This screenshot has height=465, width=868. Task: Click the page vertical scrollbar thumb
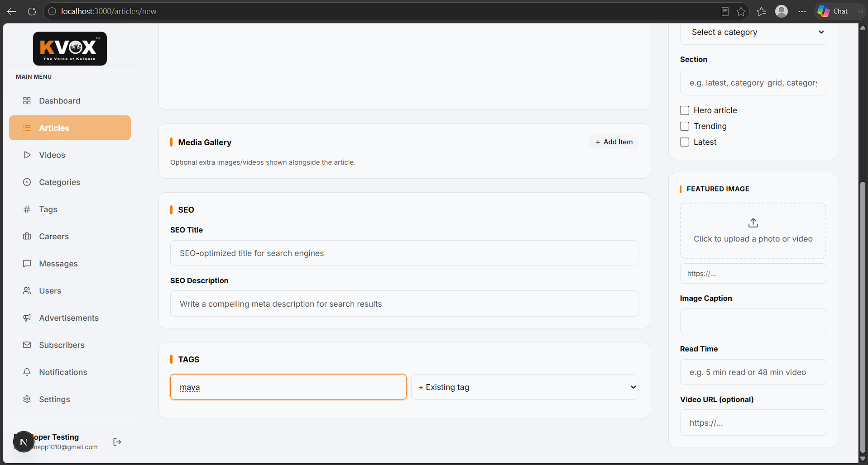[863, 317]
